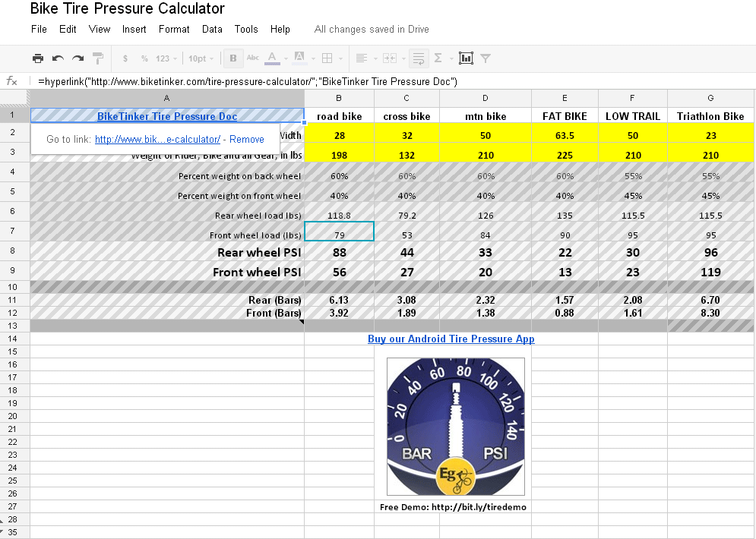Viewport: 756px width, 539px height.
Task: Click the document title Bike Tire Pressure Calculator
Action: (128, 8)
